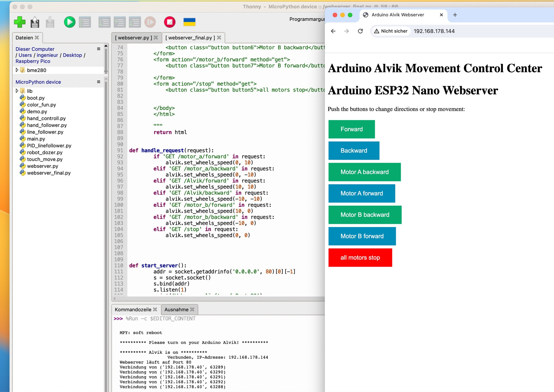Click the Programmargumente label in toolbar
The image size is (554, 392).
(307, 19)
